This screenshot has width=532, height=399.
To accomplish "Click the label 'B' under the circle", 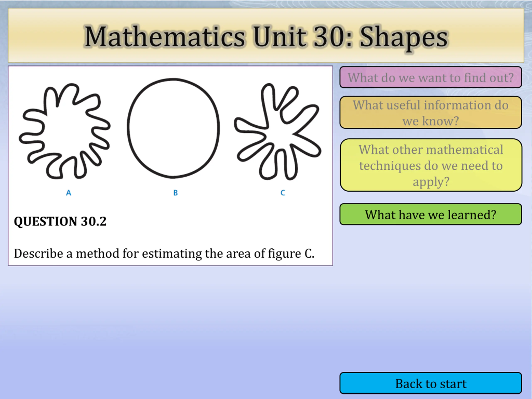I will pyautogui.click(x=176, y=193).
